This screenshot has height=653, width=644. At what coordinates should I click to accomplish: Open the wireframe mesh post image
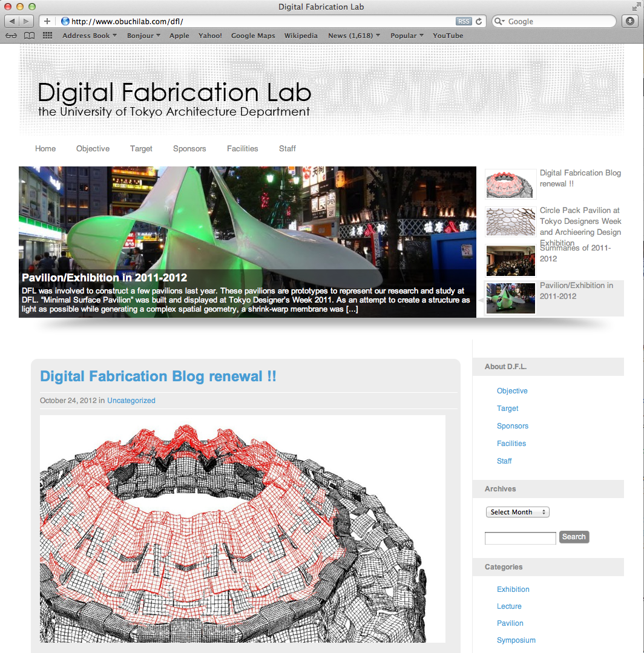click(x=243, y=529)
